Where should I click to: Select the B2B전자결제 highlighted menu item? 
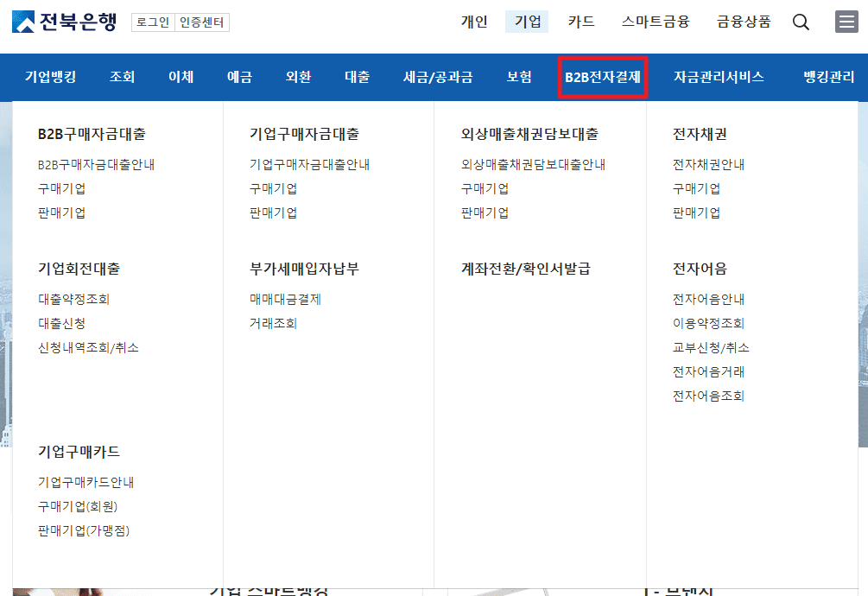pyautogui.click(x=603, y=77)
